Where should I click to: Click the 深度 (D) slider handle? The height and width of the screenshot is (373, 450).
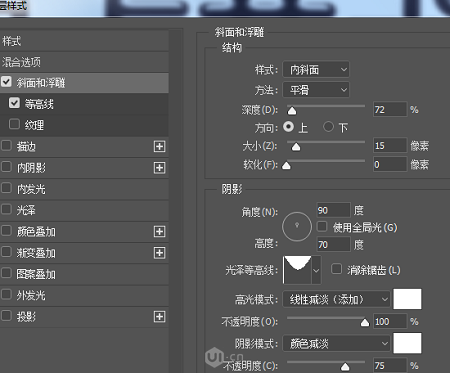point(292,111)
